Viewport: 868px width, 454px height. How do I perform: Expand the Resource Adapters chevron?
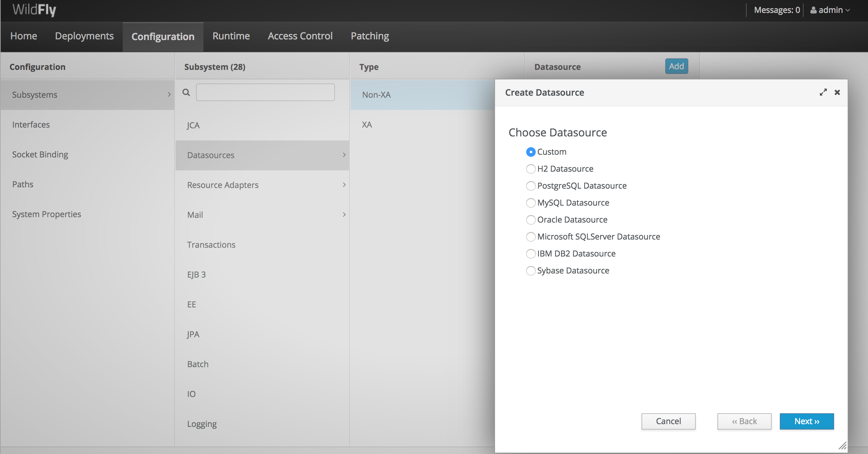(344, 185)
